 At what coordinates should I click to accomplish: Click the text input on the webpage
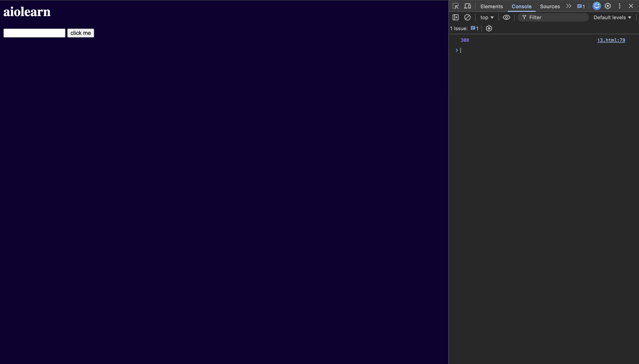[34, 33]
